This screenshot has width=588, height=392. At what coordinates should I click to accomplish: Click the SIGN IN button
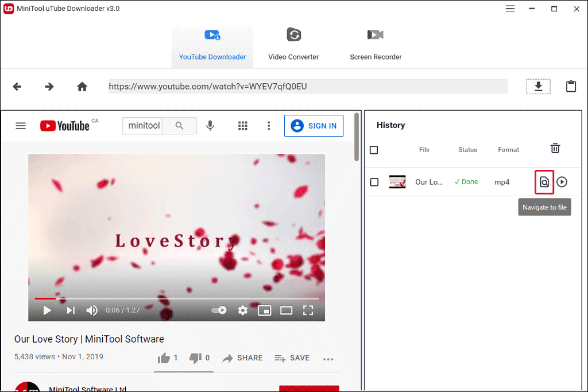click(314, 126)
